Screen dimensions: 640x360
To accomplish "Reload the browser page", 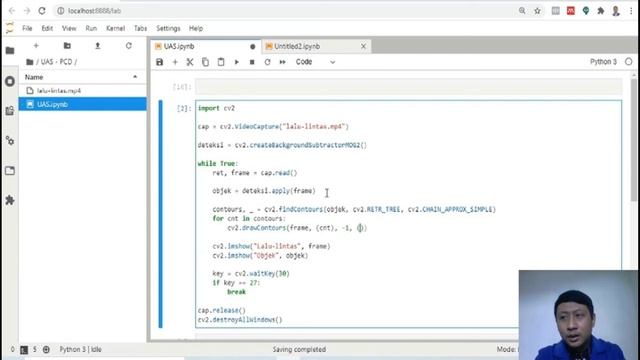I will coord(42,11).
